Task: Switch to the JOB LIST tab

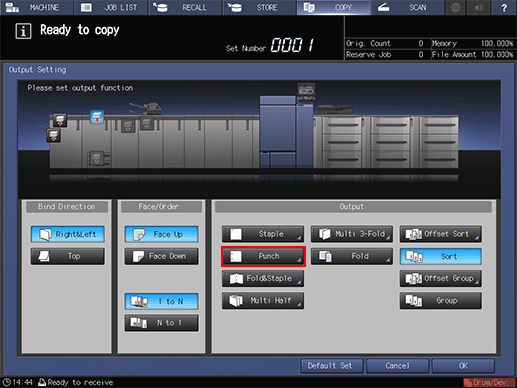Action: [x=110, y=7]
